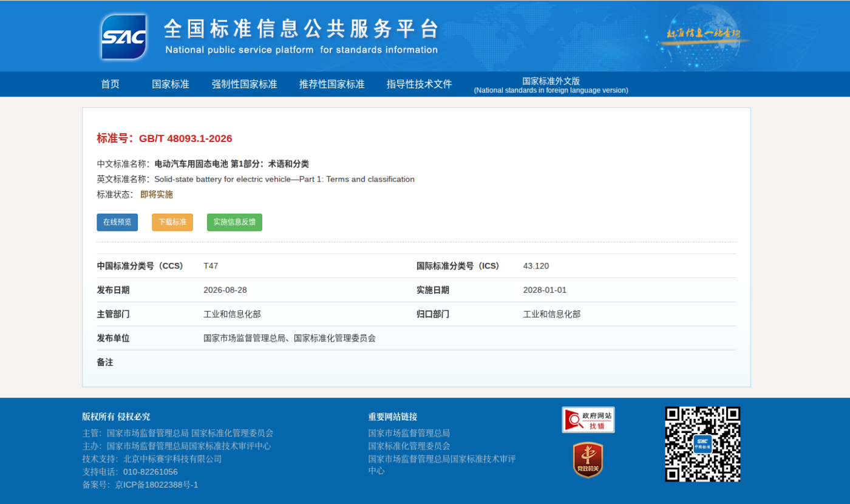Click the standard number GB/T 48093.1-2026
The image size is (850, 504).
coord(186,138)
